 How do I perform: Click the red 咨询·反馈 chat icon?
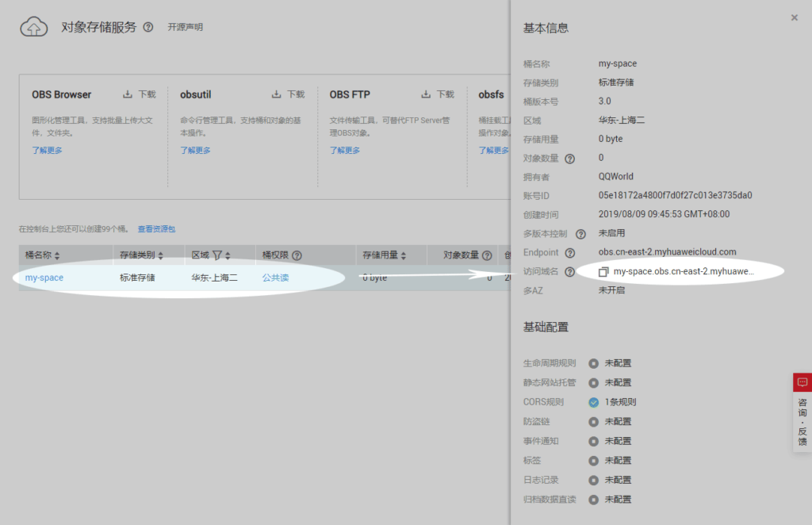(x=802, y=383)
